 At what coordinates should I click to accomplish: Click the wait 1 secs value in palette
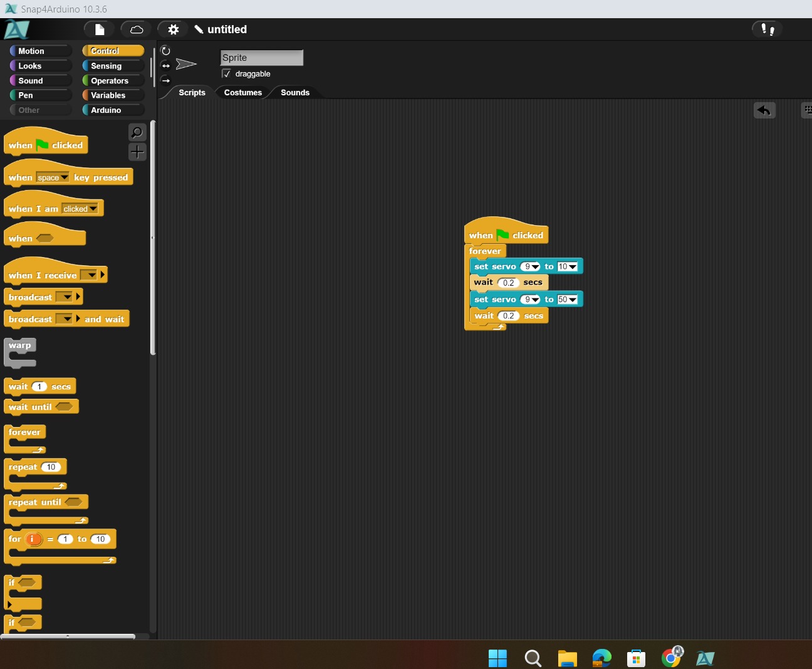point(39,386)
